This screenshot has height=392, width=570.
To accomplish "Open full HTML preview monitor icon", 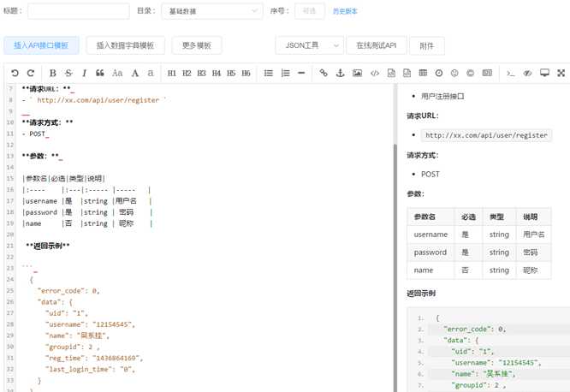I will 544,73.
